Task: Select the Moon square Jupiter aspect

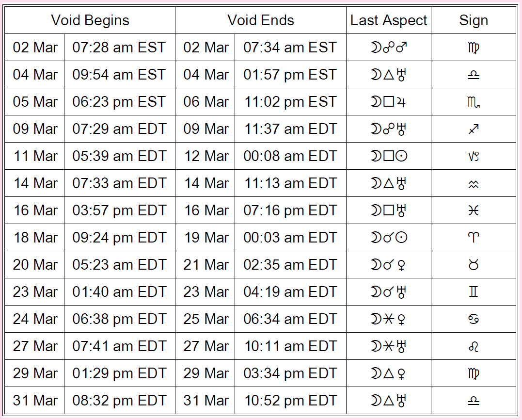Action: tap(388, 102)
